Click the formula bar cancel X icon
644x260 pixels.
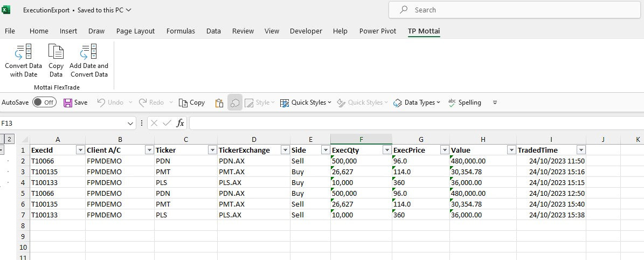click(x=154, y=123)
